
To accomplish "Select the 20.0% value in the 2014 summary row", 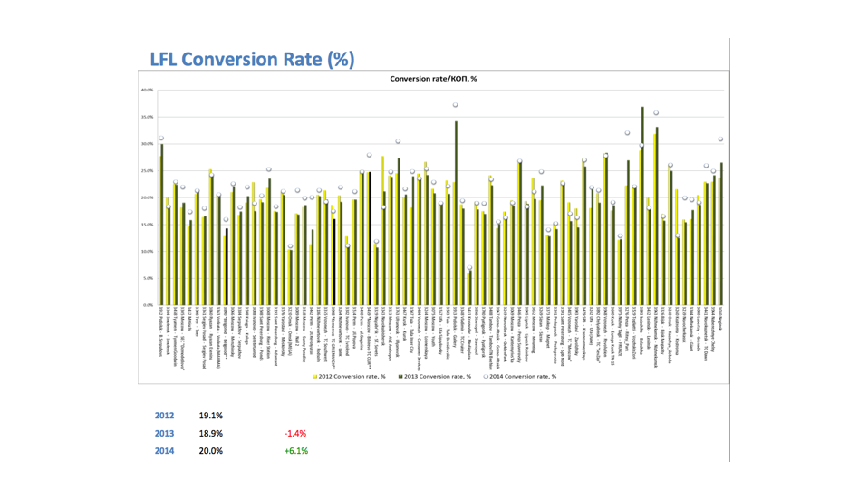I will click(211, 451).
